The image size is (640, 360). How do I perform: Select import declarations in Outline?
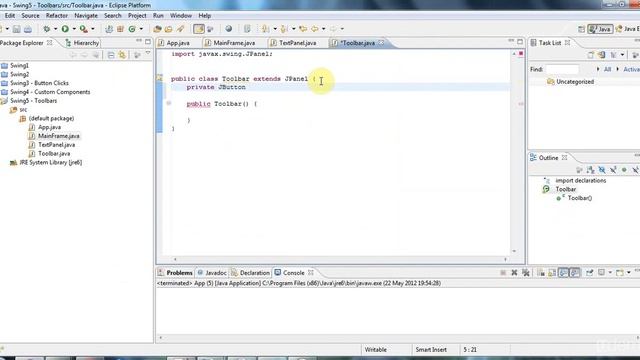[581, 180]
